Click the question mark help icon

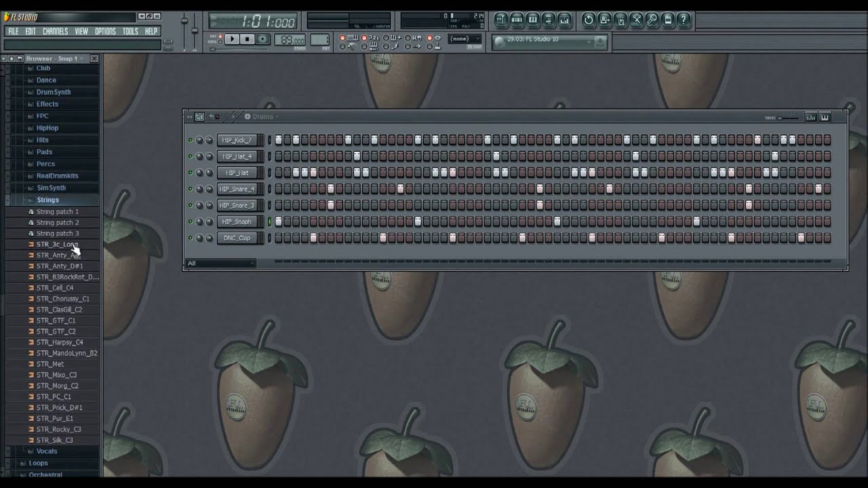[x=684, y=20]
